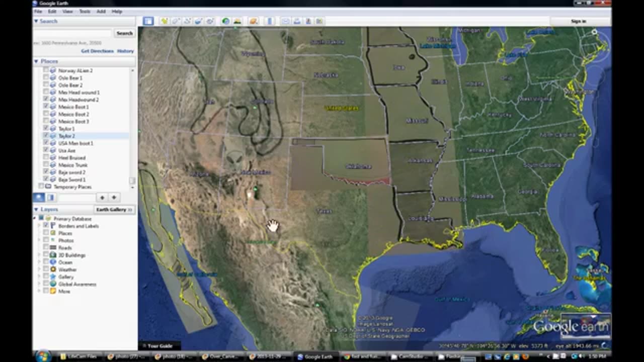Viewport: 644px width, 362px height.
Task: Click the Temporary Places folder icon
Action: tap(48, 187)
